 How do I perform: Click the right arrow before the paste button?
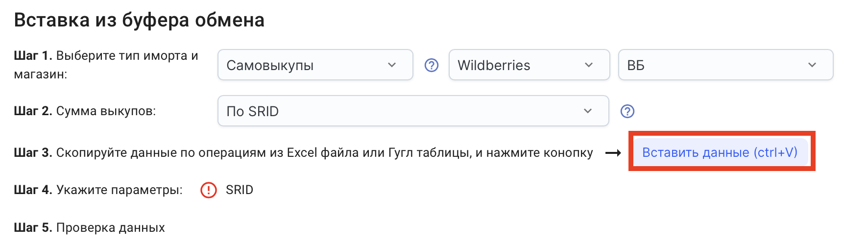click(x=613, y=153)
